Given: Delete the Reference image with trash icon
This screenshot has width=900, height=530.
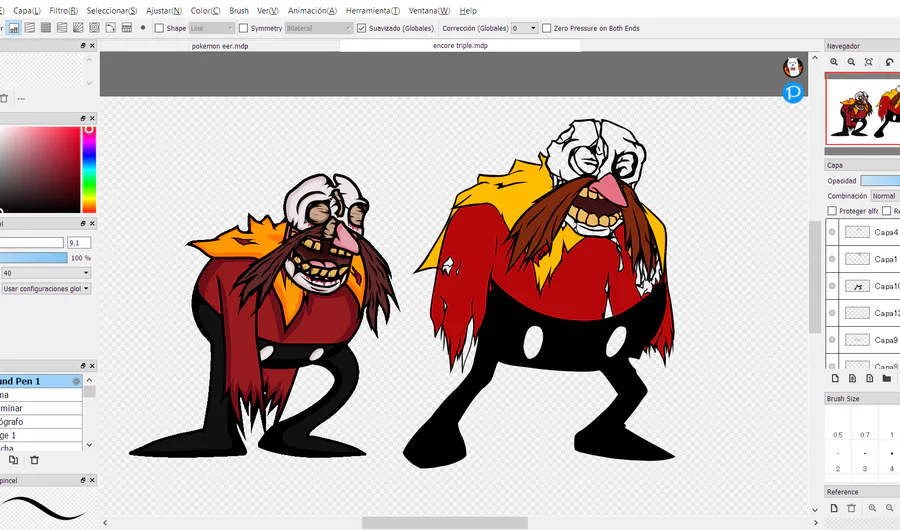Looking at the screenshot, I should (x=851, y=508).
